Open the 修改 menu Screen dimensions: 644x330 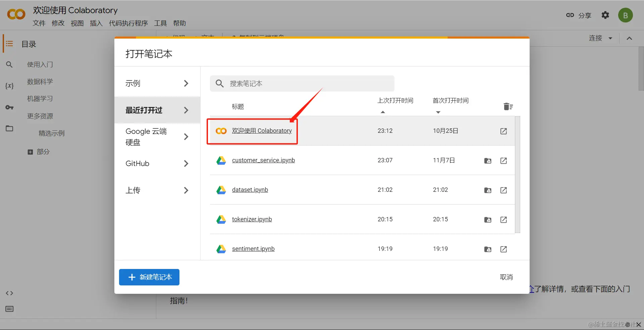click(x=58, y=23)
